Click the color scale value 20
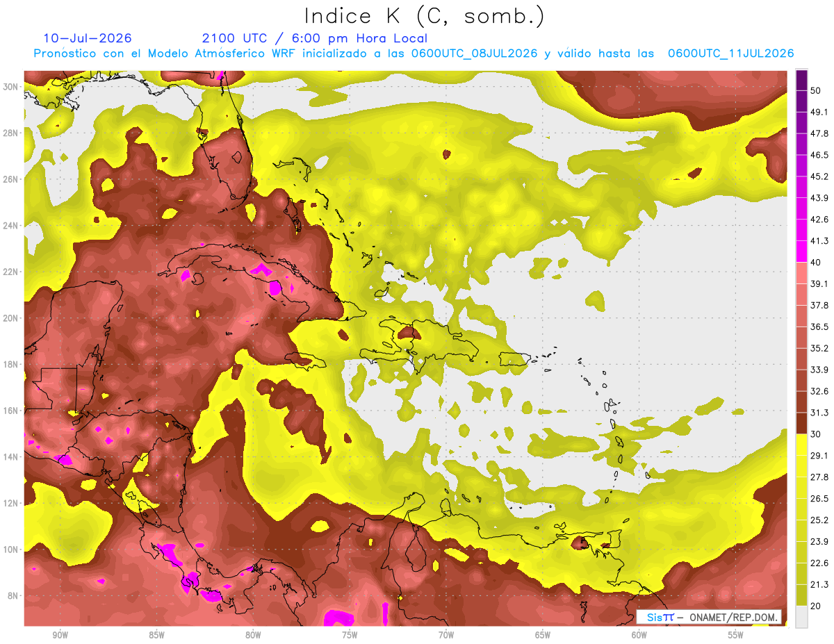Viewport: 834px width, 644px height. (817, 606)
